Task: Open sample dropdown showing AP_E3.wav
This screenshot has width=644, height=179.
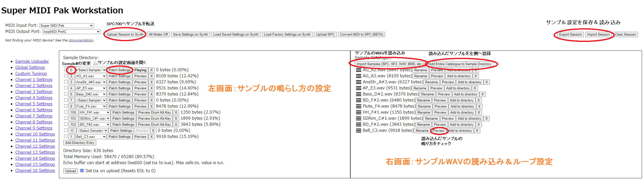Action: pyautogui.click(x=91, y=88)
